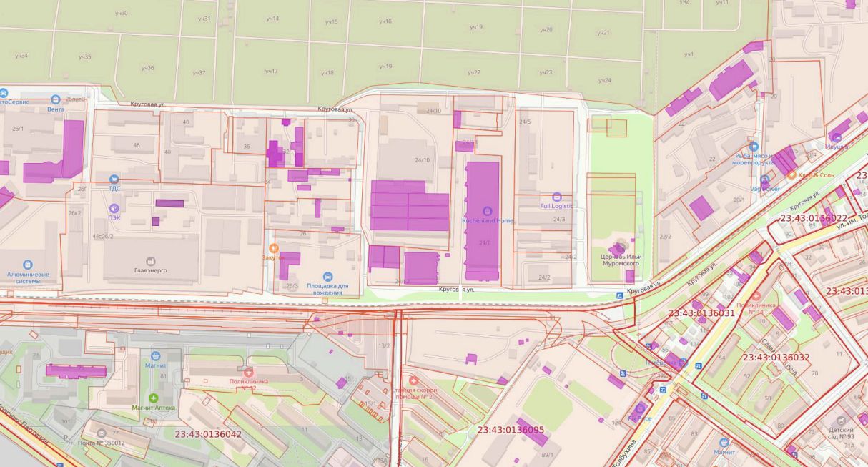Select plot label уч35
This screenshot has height=467, width=868.
click(x=84, y=56)
